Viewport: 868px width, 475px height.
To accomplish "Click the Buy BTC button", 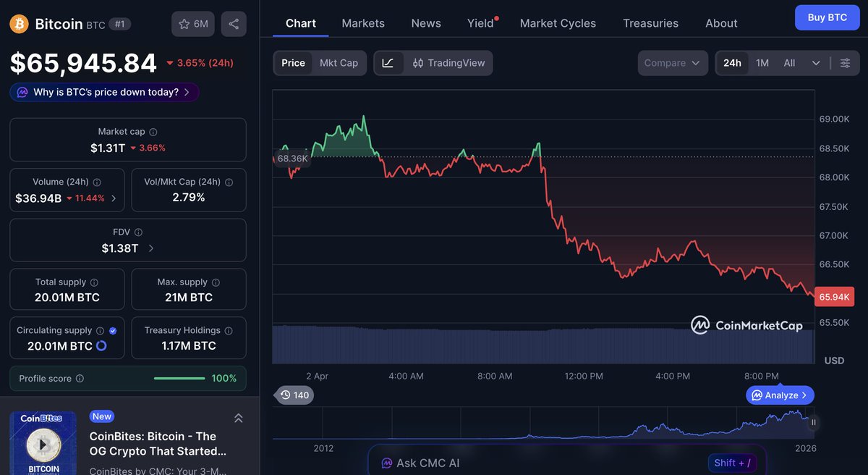I will [827, 17].
